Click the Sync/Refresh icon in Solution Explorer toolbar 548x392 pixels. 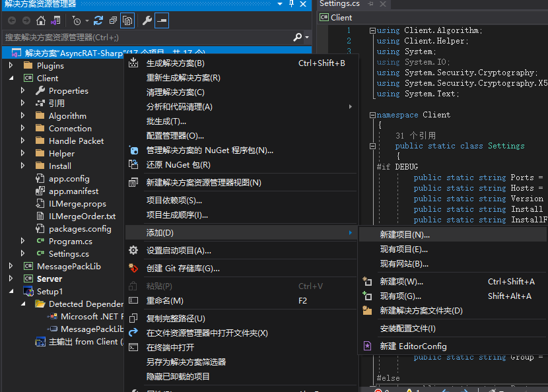pyautogui.click(x=98, y=21)
